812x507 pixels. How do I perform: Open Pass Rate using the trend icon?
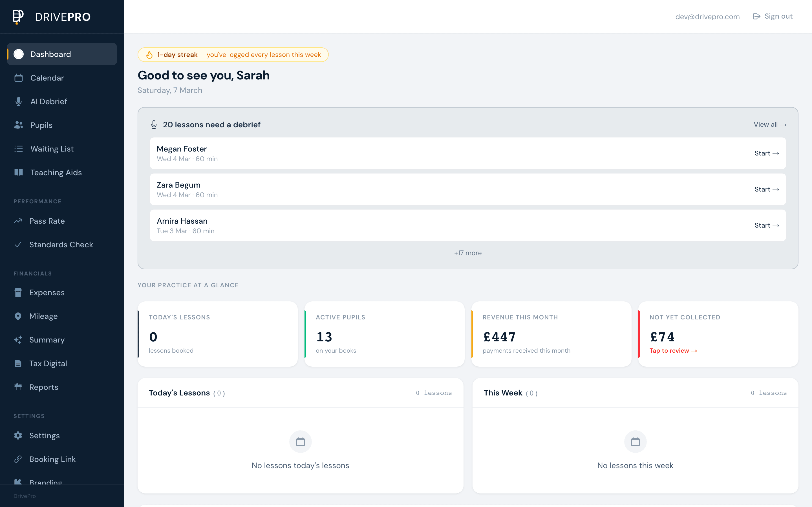[19, 221]
